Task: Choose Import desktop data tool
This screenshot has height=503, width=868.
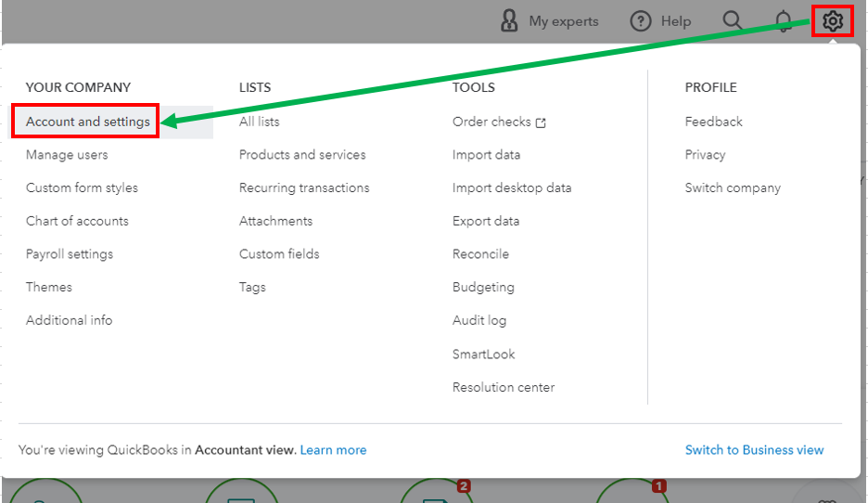Action: [x=512, y=187]
